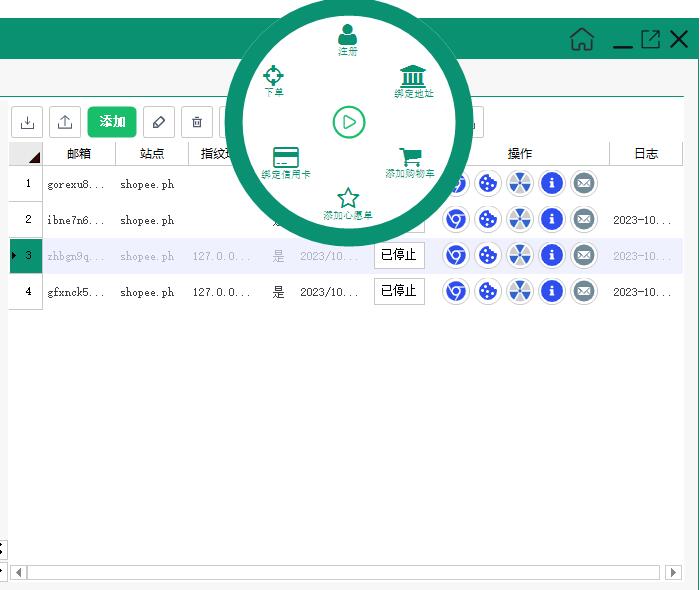Open cookies icon for row 2 ibne7n6
This screenshot has width=700, height=590.
[488, 219]
